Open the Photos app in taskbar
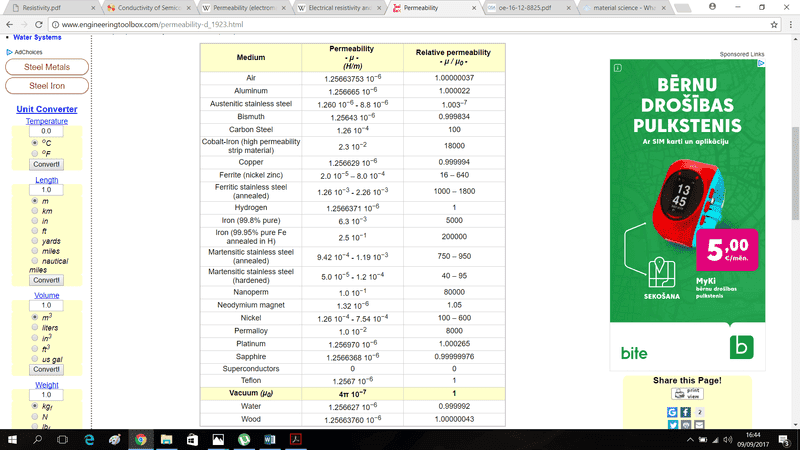 point(218,439)
